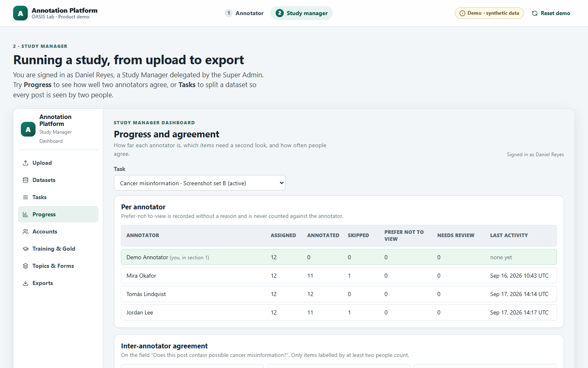Screen dimensions: 588x368
Task: Click the 'Signed in as Daniel Reyes' text
Action: tap(535, 155)
